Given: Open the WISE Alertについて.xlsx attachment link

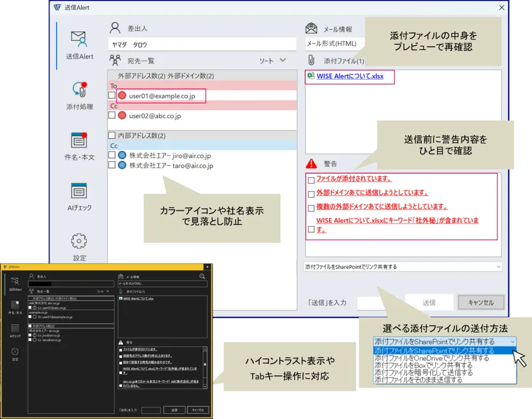Looking at the screenshot, I should point(350,76).
